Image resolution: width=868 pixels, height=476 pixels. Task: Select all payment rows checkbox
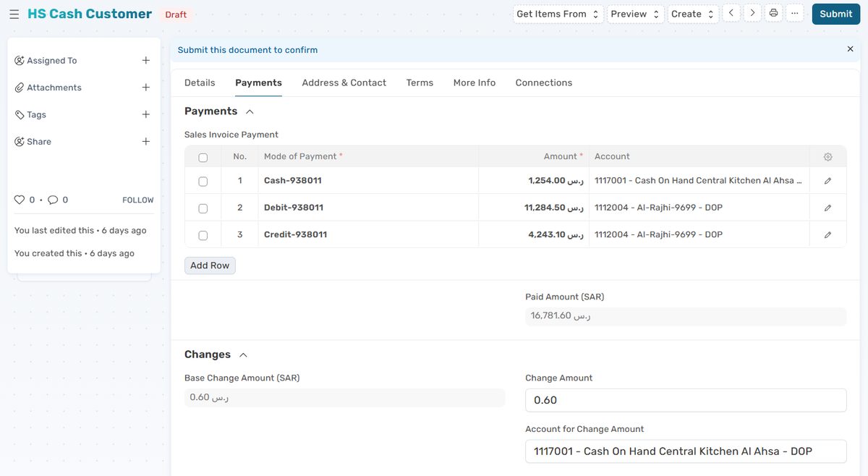coord(203,157)
